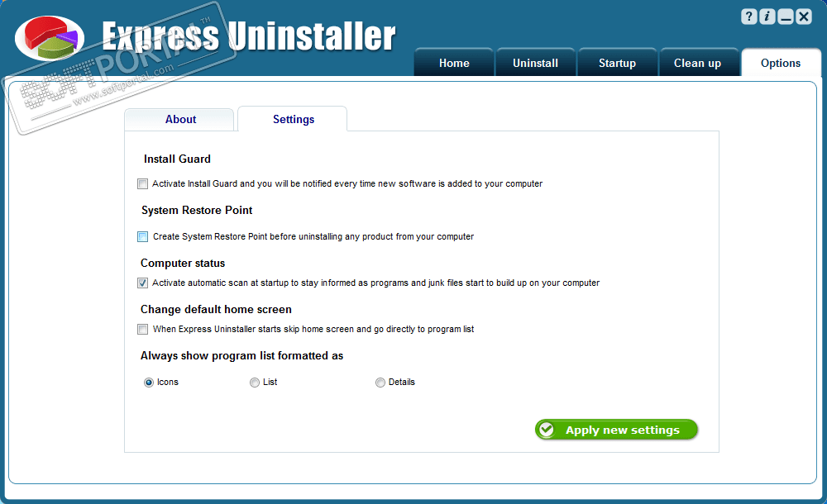Click the Express Uninstaller title text
The width and height of the screenshot is (827, 504).
pos(248,36)
